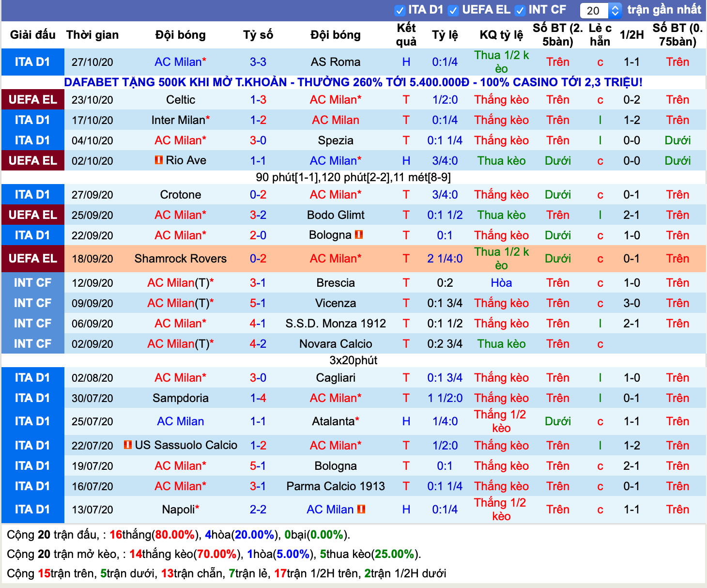This screenshot has height=588, width=707.
Task: Click the Thời gian column header
Action: pos(92,35)
